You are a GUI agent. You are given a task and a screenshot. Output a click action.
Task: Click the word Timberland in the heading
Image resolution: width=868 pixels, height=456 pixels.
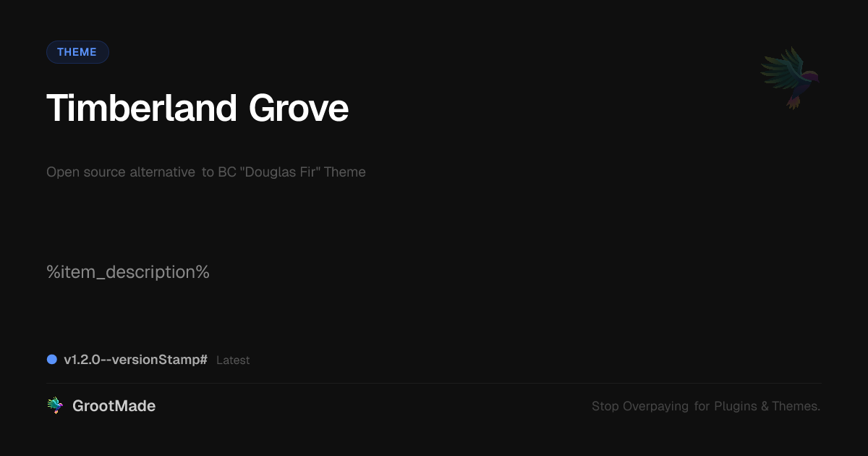[x=142, y=109]
